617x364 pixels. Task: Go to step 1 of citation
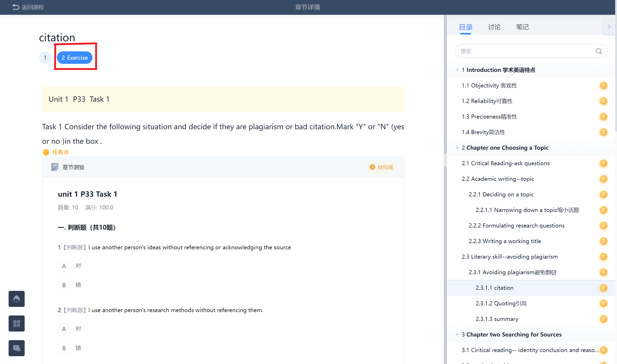(x=45, y=58)
